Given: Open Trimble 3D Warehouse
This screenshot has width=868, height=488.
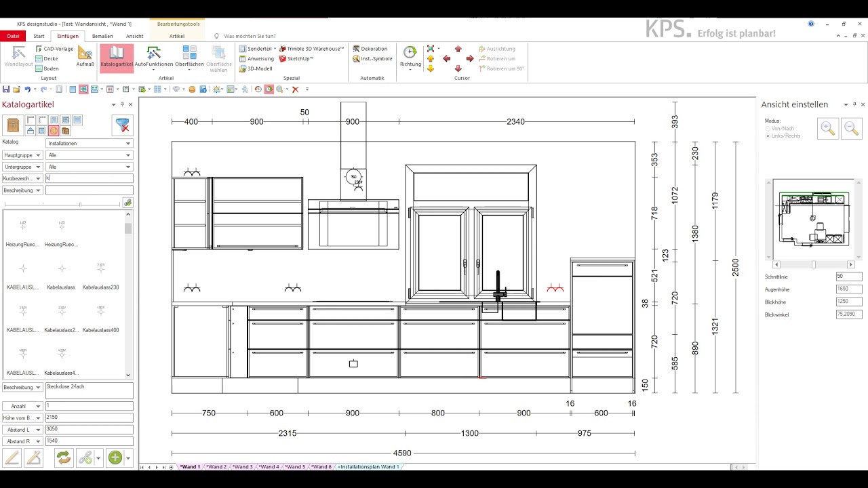Looking at the screenshot, I should [311, 49].
